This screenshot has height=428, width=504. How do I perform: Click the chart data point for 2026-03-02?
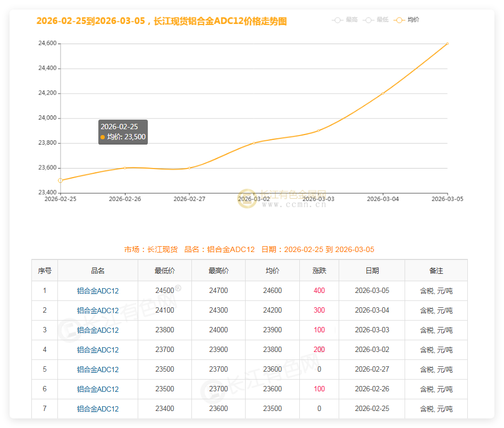pos(254,143)
